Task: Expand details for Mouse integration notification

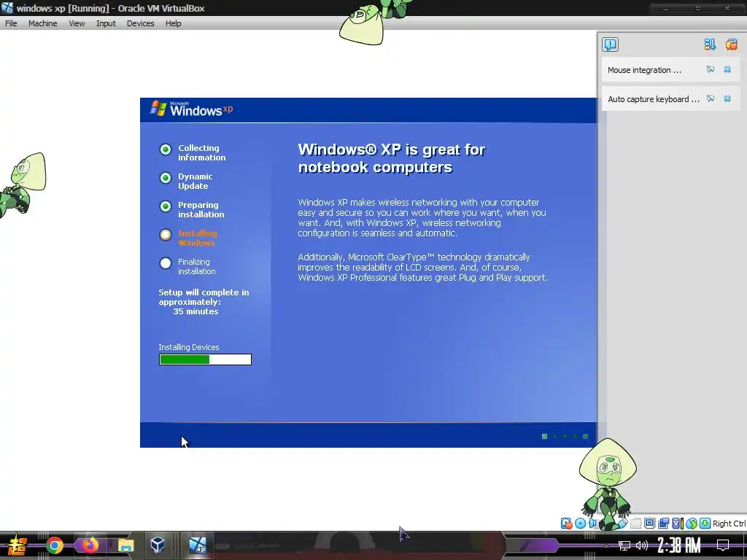Action: (711, 69)
